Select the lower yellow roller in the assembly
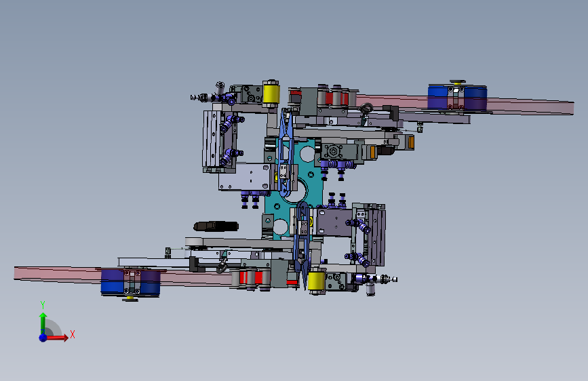588x381 pixels. click(316, 281)
